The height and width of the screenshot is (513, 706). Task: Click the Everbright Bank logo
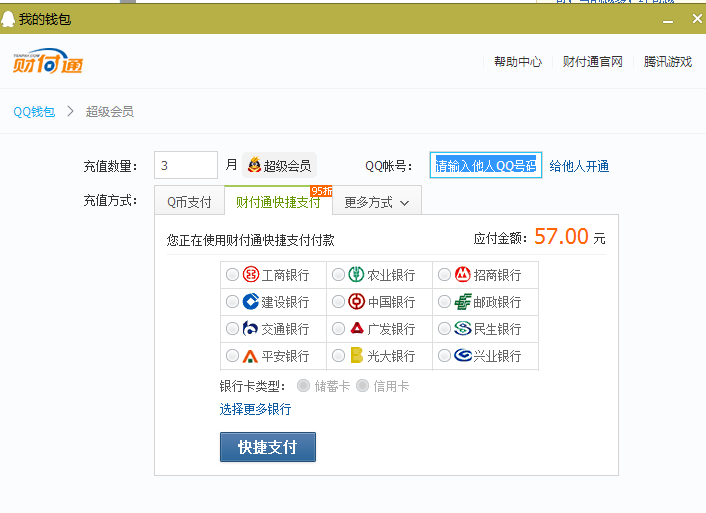(357, 355)
